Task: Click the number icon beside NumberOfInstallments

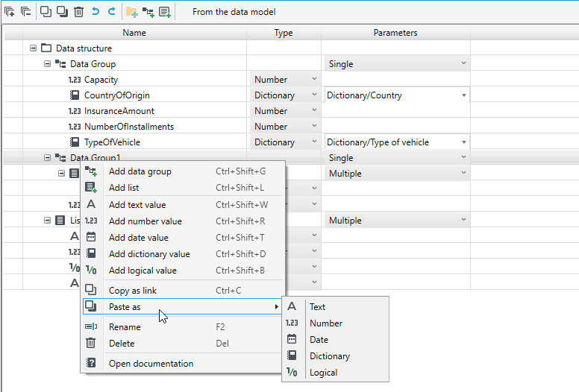Action: tap(75, 127)
